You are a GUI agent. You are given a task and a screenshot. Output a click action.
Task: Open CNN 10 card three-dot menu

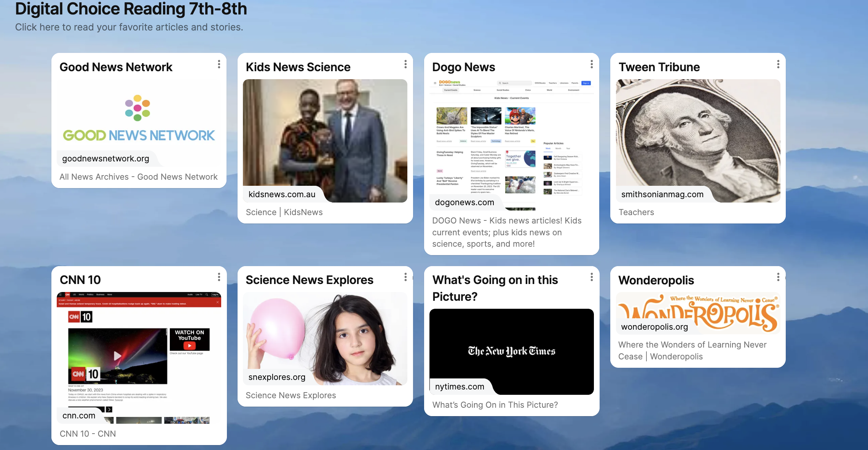(219, 277)
